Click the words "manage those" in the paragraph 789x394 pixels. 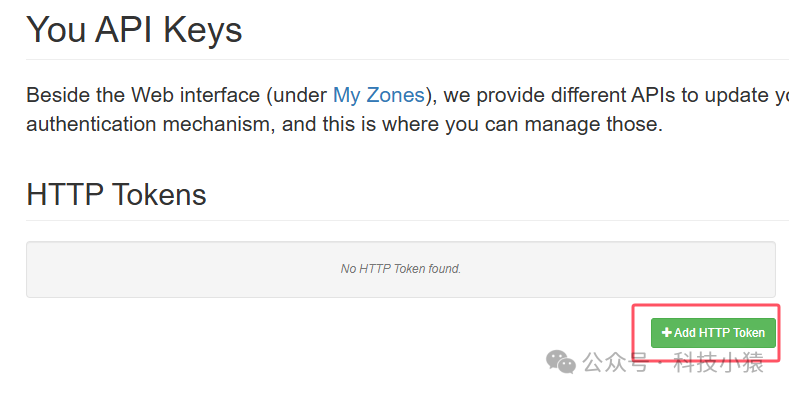[593, 124]
